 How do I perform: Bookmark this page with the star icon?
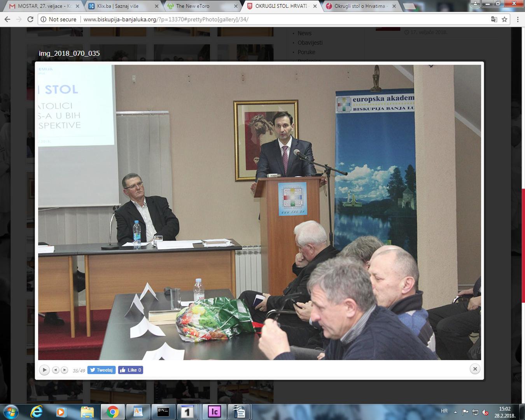pyautogui.click(x=504, y=19)
